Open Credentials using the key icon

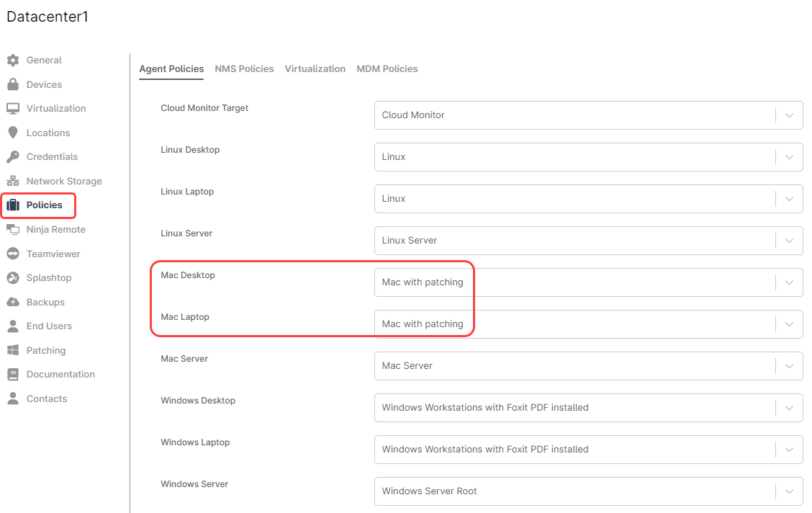tap(13, 157)
